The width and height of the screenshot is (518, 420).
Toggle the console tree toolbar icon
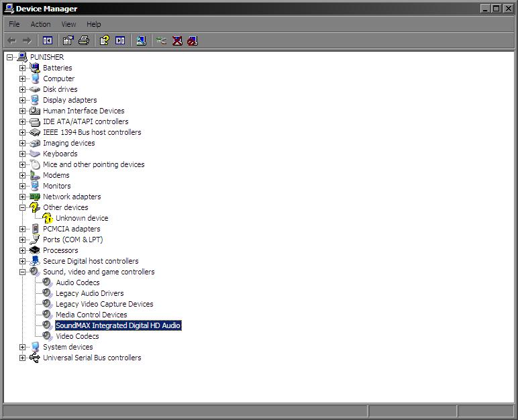[x=48, y=41]
